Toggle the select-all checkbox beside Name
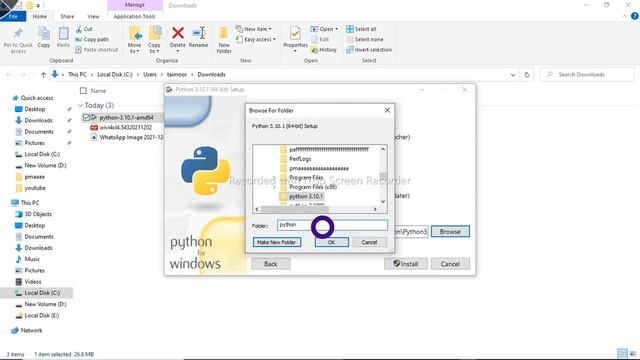Viewport: 640px width, 360px height. click(83, 91)
